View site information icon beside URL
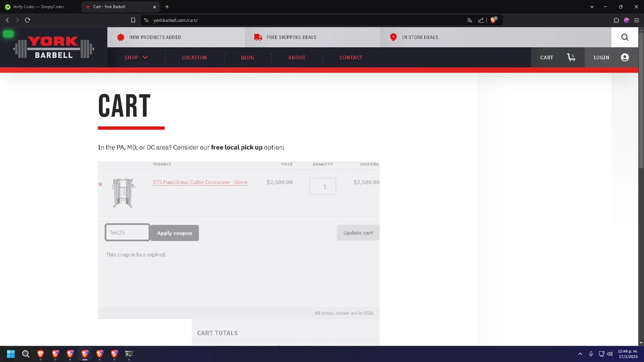The height and width of the screenshot is (362, 644). [146, 20]
